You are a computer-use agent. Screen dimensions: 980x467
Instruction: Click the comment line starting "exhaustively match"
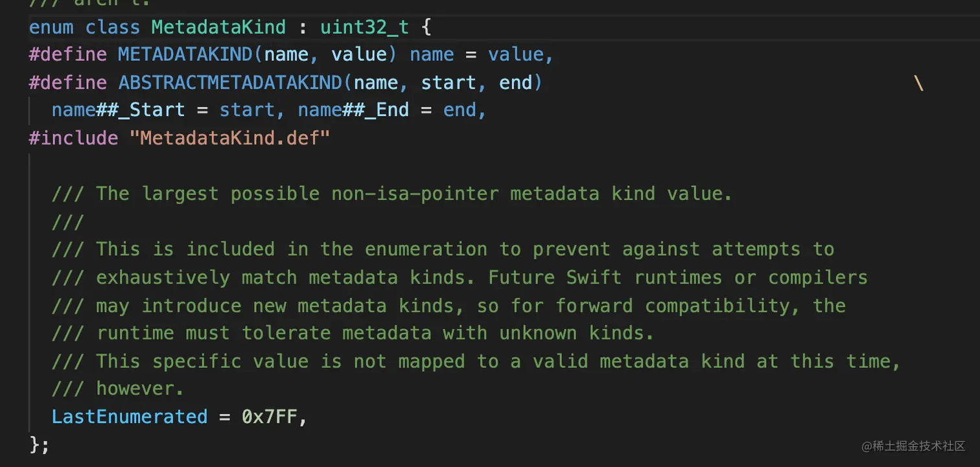[459, 277]
